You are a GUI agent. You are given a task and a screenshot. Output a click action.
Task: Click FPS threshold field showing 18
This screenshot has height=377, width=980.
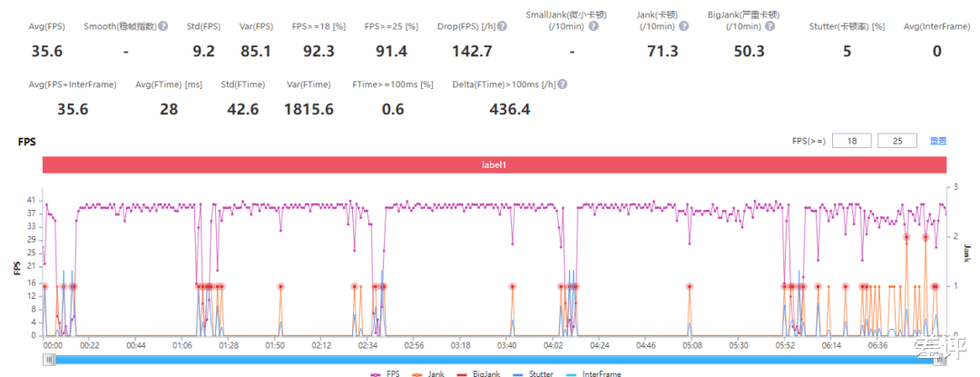click(852, 141)
